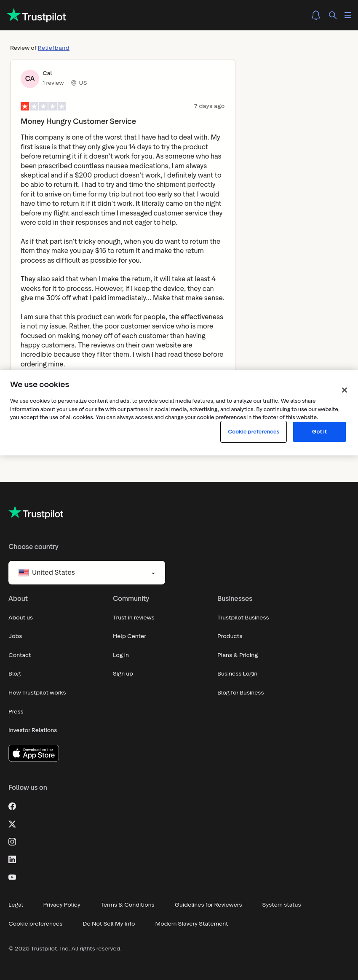Click the 1 review count text
358x980 pixels.
[x=53, y=83]
